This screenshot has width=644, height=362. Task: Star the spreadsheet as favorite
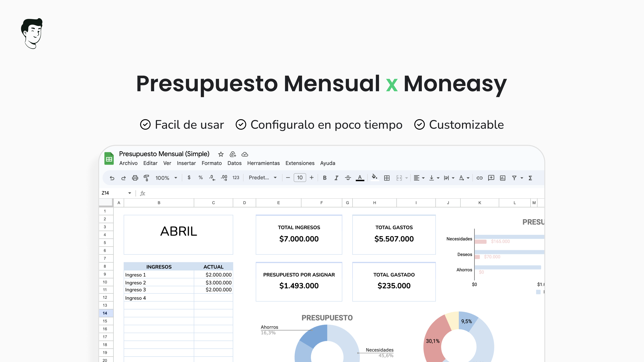pos(221,154)
